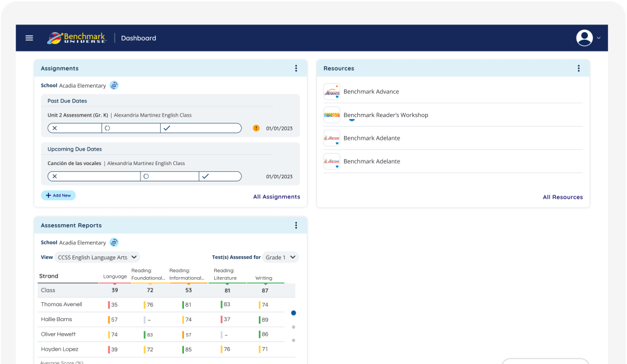Click the Benchmark Advance resource icon

331,91
